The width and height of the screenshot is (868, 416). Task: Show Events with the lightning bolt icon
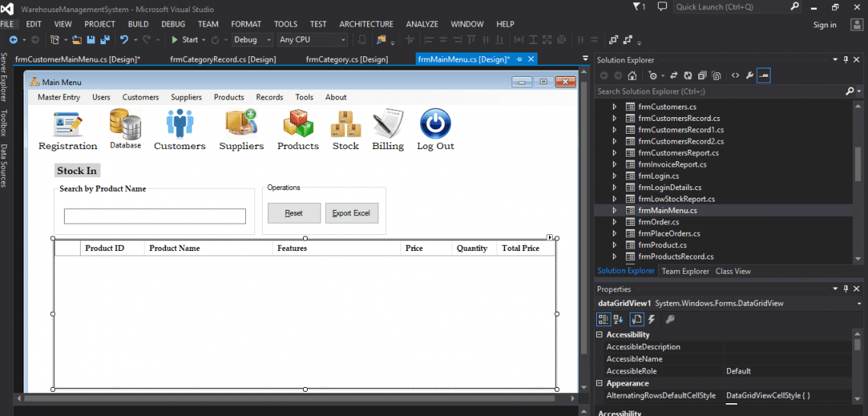click(652, 319)
